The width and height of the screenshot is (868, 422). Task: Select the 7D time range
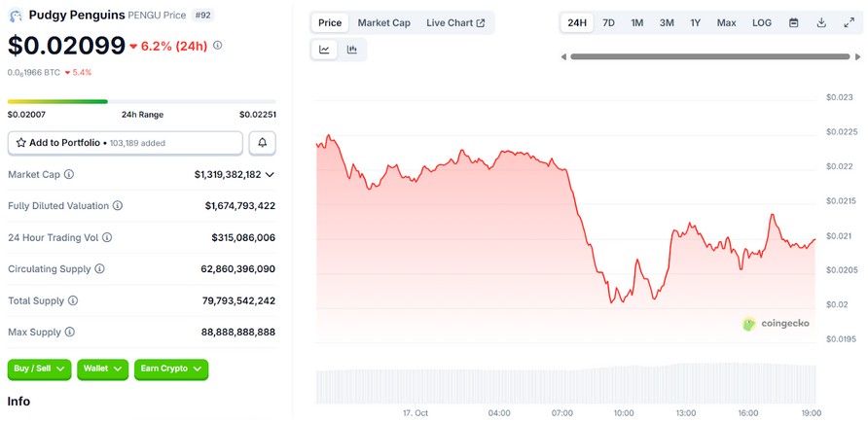pos(608,22)
